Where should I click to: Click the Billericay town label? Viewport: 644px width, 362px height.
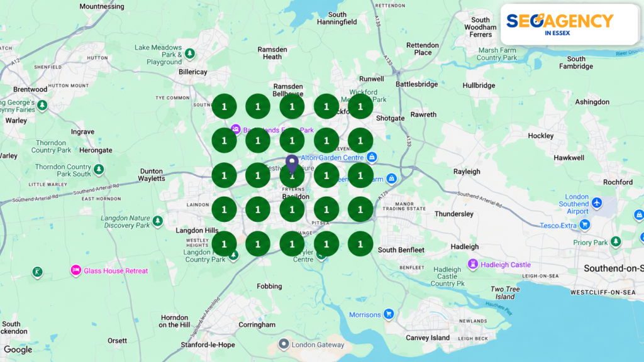click(x=193, y=72)
